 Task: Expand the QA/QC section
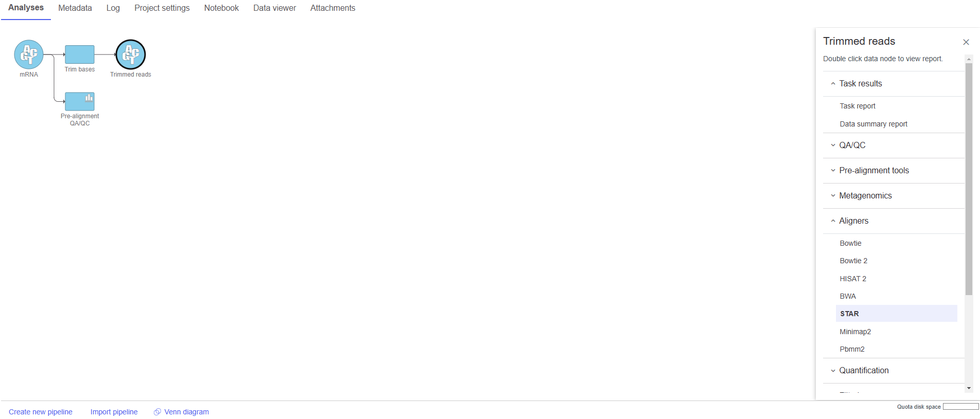tap(852, 145)
